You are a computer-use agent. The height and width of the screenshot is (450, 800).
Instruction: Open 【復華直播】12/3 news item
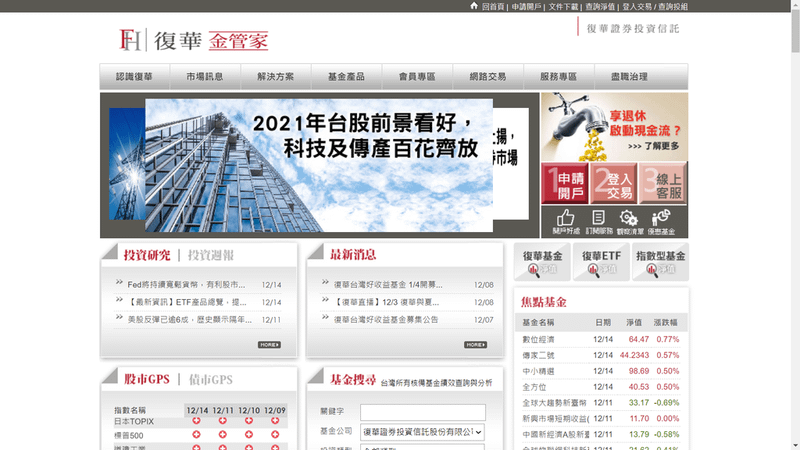386,302
